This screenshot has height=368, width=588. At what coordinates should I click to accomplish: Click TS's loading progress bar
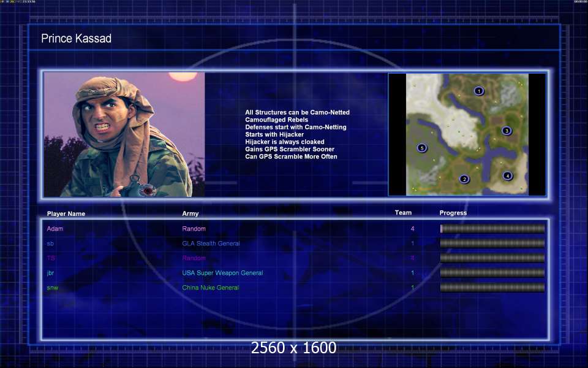492,258
